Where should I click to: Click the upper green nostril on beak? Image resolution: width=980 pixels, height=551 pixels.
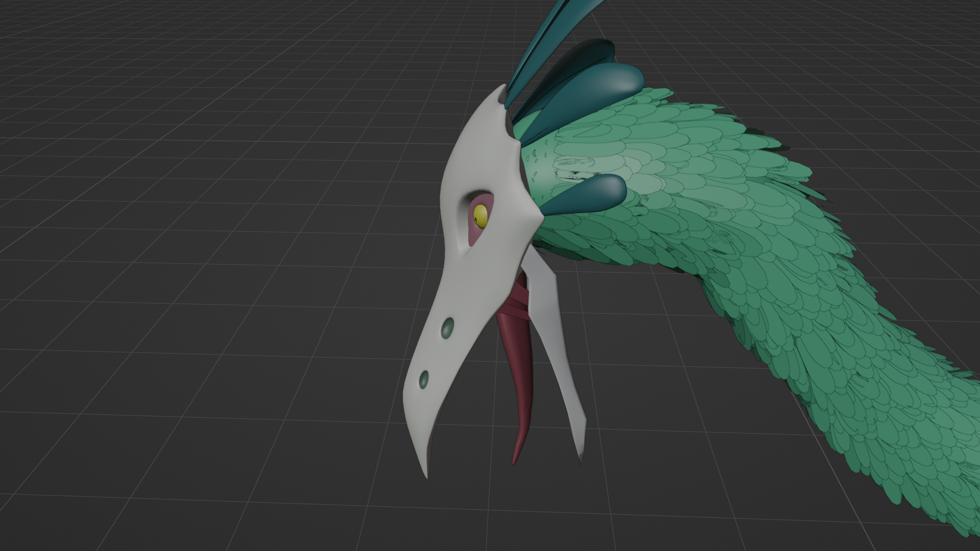[x=448, y=329]
